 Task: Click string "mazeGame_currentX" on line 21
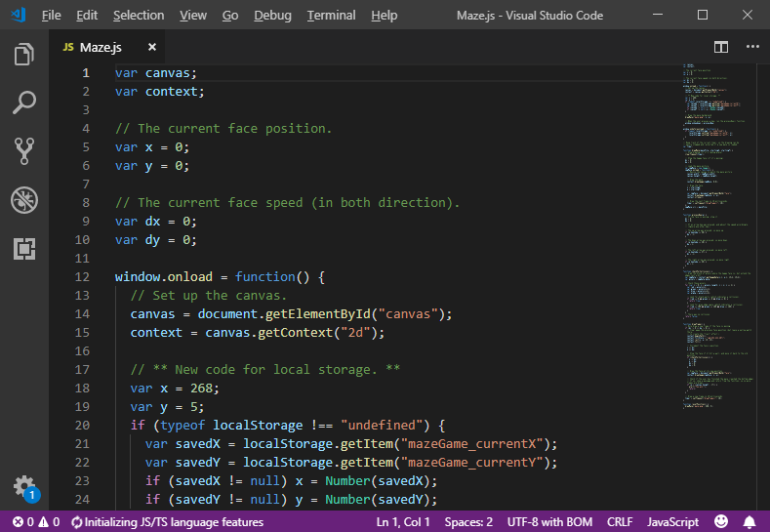point(472,444)
